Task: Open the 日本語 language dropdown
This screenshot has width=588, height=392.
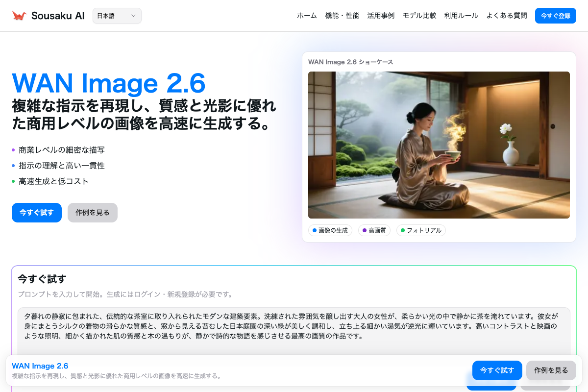Action: click(x=117, y=16)
